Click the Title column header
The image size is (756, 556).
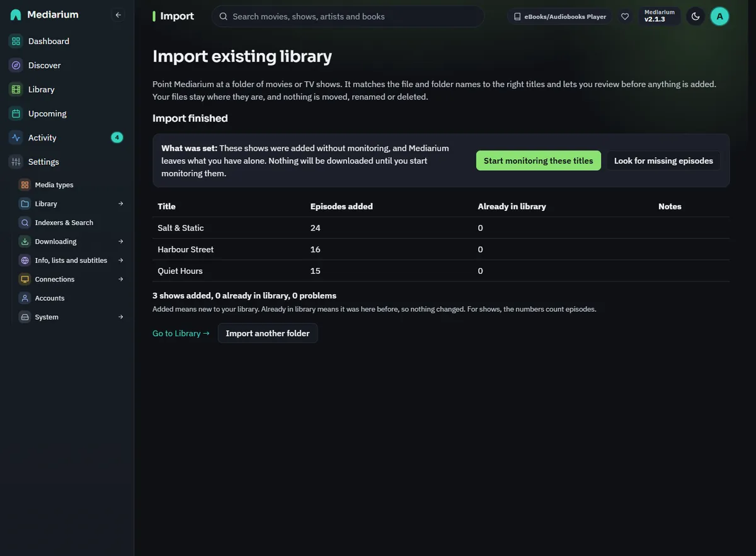click(x=166, y=207)
